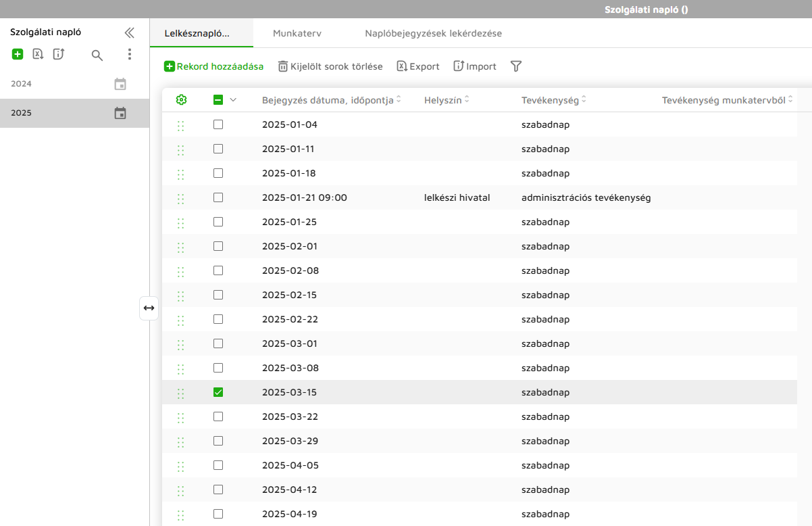Open table column settings gear
This screenshot has height=526, width=812.
[181, 100]
